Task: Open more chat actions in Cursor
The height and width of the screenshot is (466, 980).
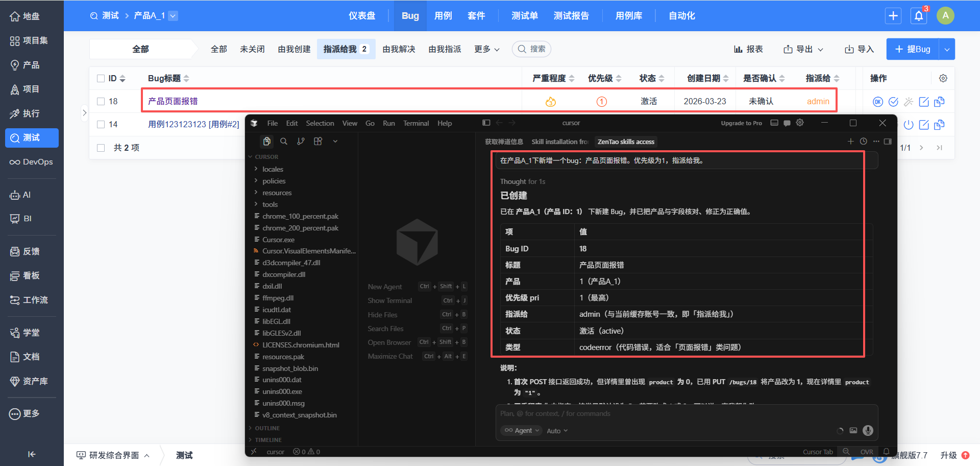Action: (876, 142)
